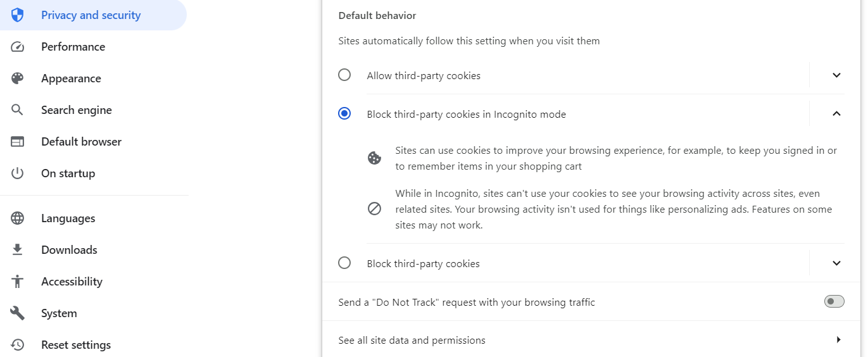Click the On startup power icon
868x357 pixels.
(x=18, y=173)
